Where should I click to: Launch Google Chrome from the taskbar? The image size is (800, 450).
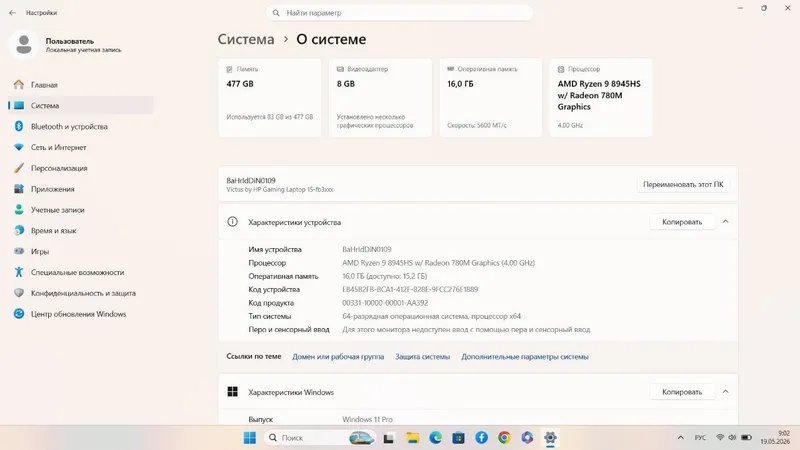(504, 438)
